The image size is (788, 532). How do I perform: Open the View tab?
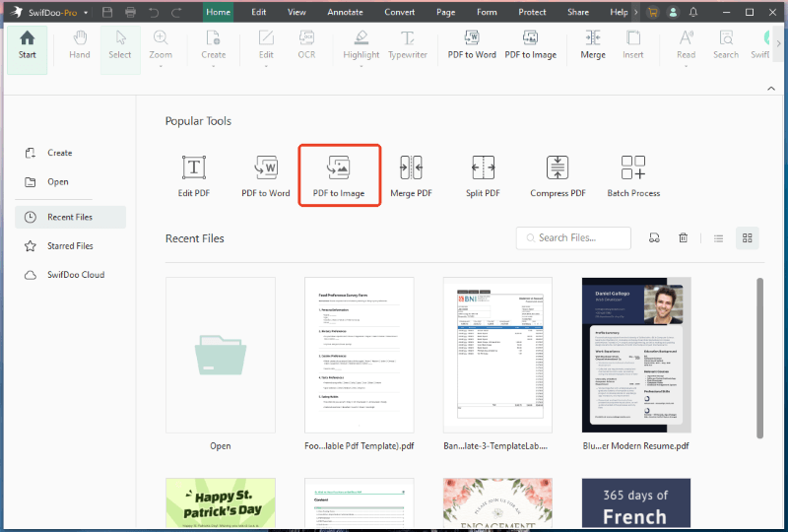pyautogui.click(x=296, y=12)
